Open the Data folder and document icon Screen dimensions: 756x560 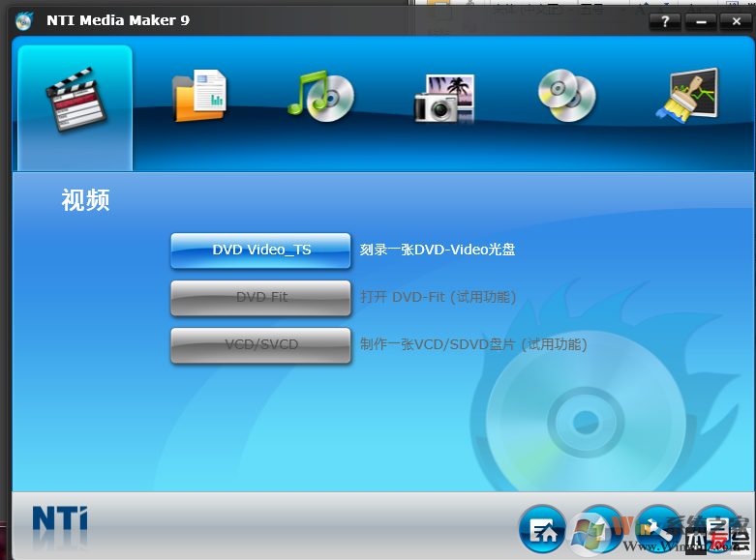[x=199, y=96]
